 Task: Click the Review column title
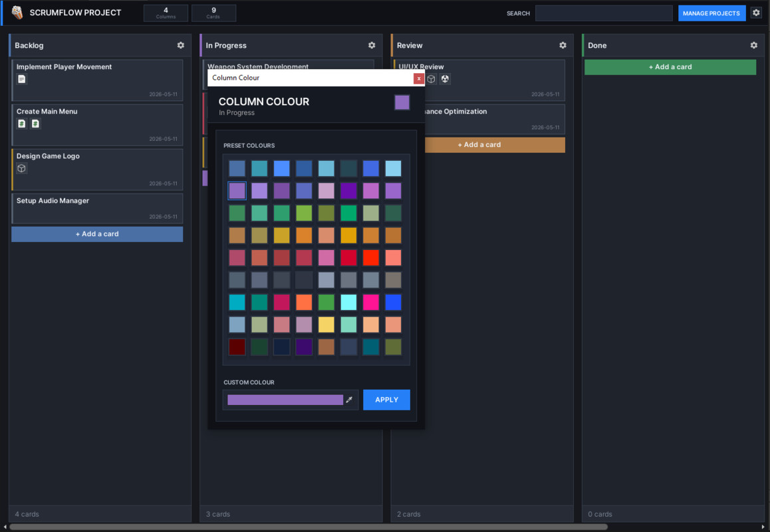tap(410, 45)
